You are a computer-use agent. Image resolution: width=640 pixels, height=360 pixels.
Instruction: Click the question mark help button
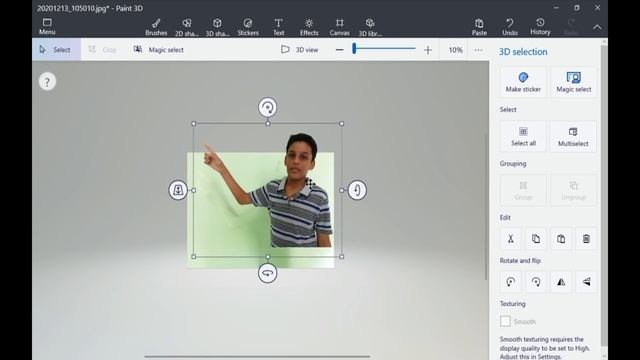[x=47, y=82]
